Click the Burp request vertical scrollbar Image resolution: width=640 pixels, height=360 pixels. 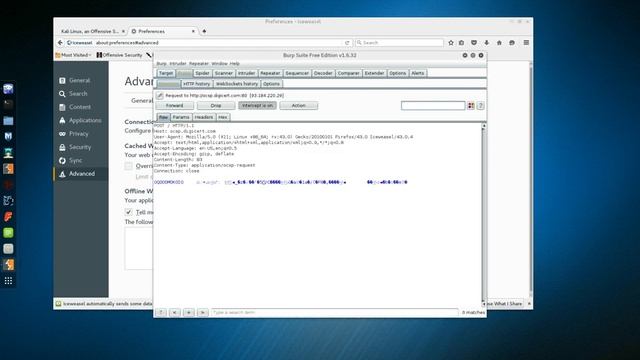point(484,214)
